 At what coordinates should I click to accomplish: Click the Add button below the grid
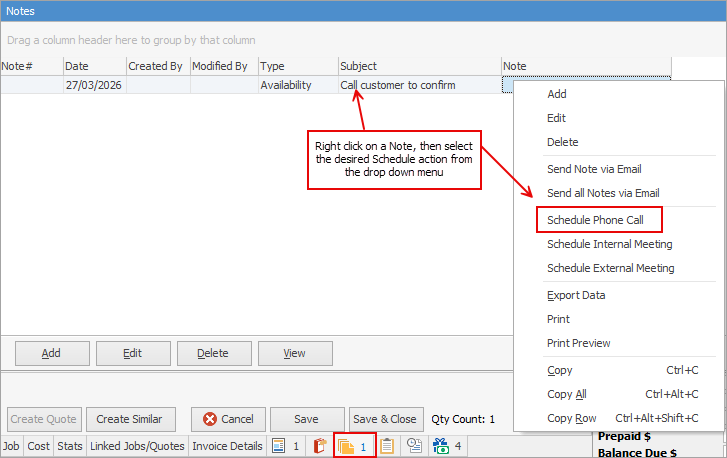pos(52,353)
